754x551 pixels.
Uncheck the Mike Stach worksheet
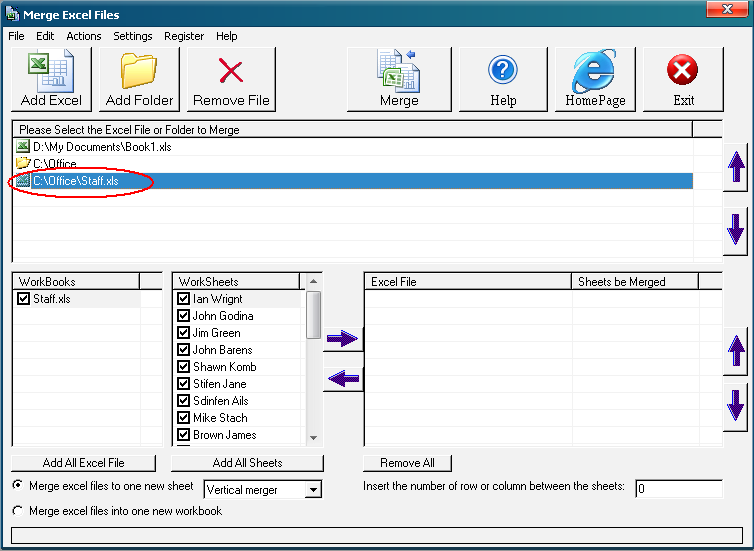(183, 418)
